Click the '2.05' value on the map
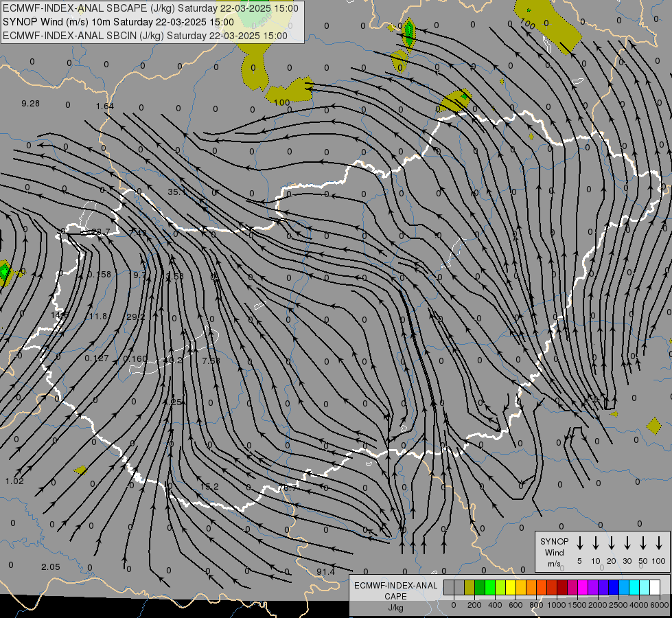672x618 pixels. [x=51, y=566]
